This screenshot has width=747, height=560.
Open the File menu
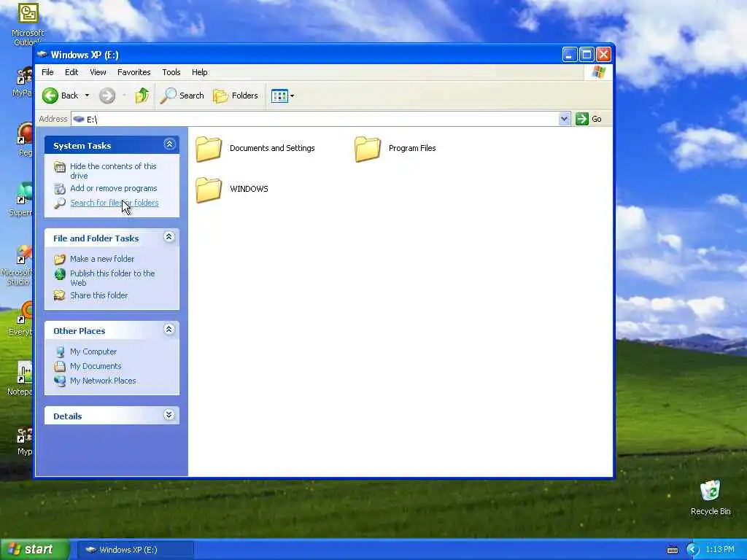[x=47, y=72]
